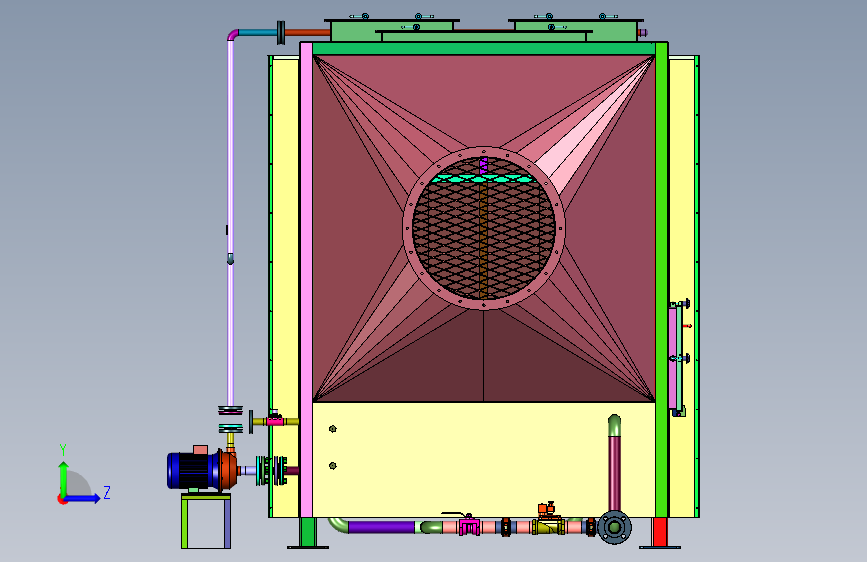Select the round gray flange on drain line
The height and width of the screenshot is (562, 867).
[614, 527]
